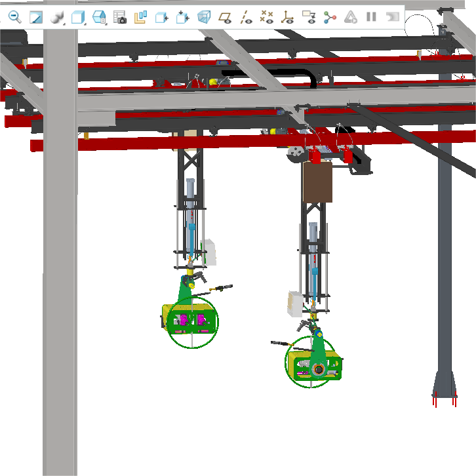Click the three connected nodes icon
Screen dimensions: 476x476
coord(329,18)
